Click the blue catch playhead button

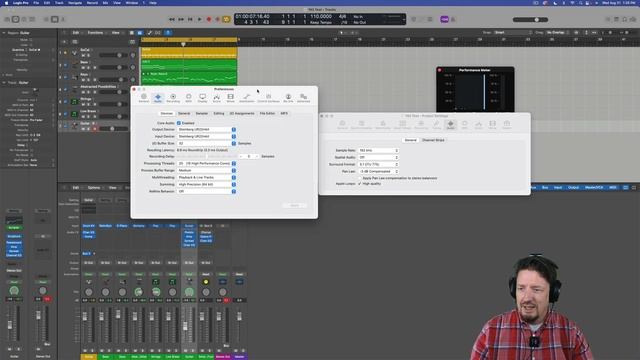[x=168, y=33]
